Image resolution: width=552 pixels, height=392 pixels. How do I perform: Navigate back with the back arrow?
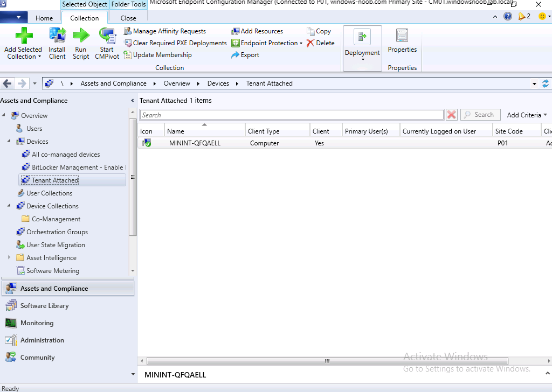pyautogui.click(x=8, y=83)
